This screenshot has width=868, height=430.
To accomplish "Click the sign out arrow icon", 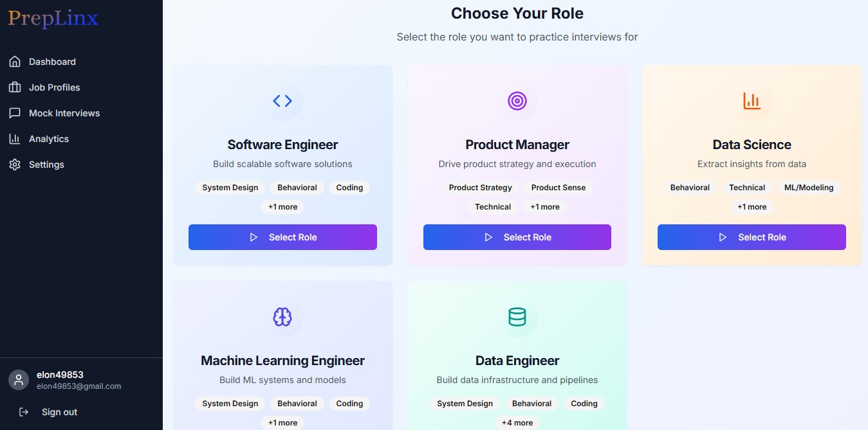I will coord(24,412).
